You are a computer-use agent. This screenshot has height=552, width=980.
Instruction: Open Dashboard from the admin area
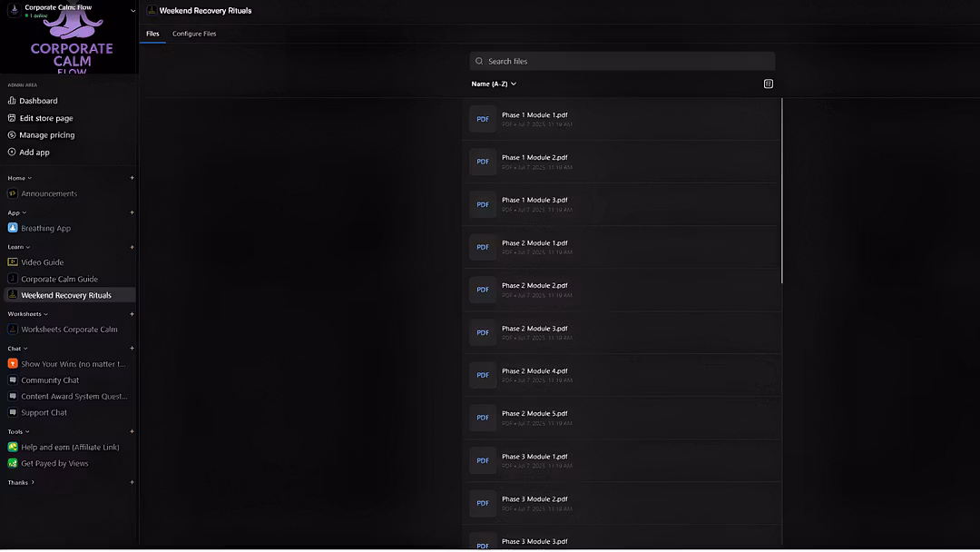tap(38, 101)
